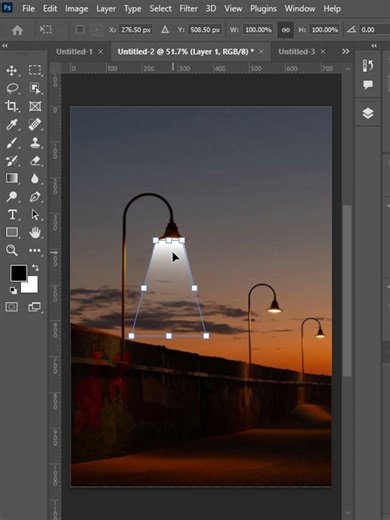Select the Path Selection tool
The width and height of the screenshot is (390, 520).
point(35,214)
